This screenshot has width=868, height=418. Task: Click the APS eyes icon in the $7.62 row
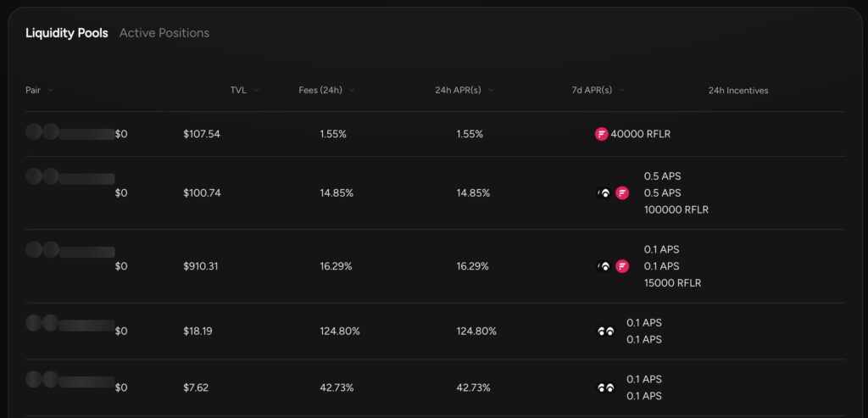click(x=604, y=387)
